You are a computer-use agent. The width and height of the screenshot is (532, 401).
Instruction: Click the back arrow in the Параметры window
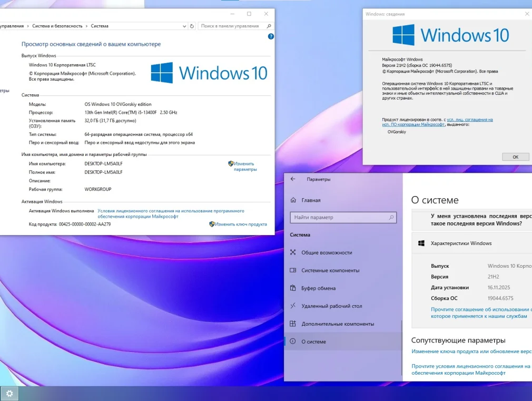pos(293,179)
